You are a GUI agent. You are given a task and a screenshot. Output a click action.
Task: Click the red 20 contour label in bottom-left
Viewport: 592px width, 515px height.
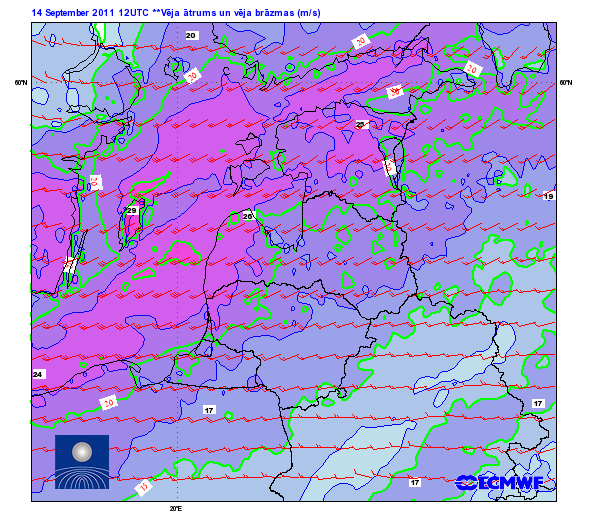(x=109, y=403)
